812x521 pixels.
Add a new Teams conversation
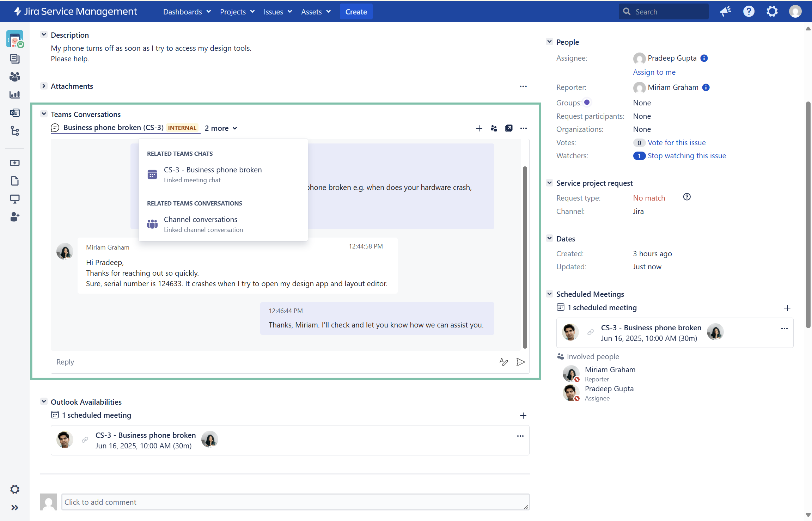(479, 128)
